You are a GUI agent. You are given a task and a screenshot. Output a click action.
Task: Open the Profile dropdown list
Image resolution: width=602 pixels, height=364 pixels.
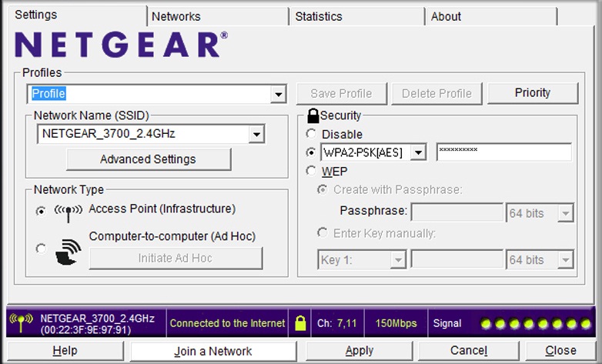click(x=278, y=94)
